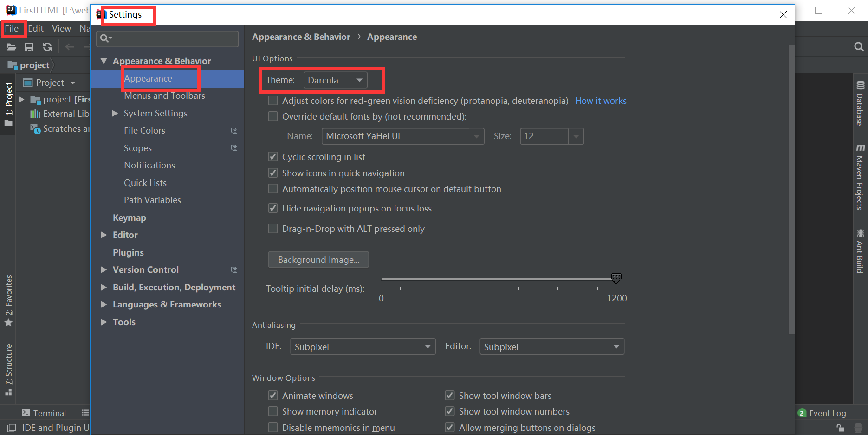This screenshot has width=868, height=435.
Task: Enable automatically position mouse cursor on default button
Action: (x=273, y=189)
